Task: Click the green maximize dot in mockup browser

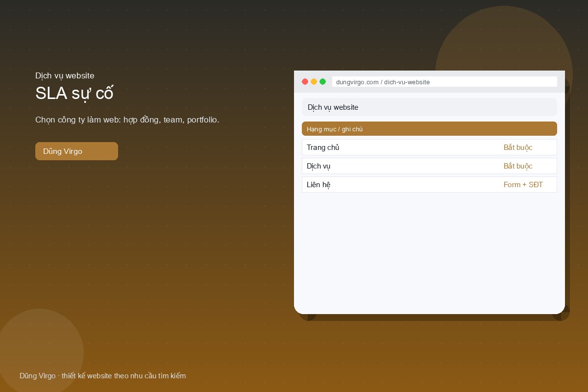Action: pyautogui.click(x=322, y=82)
